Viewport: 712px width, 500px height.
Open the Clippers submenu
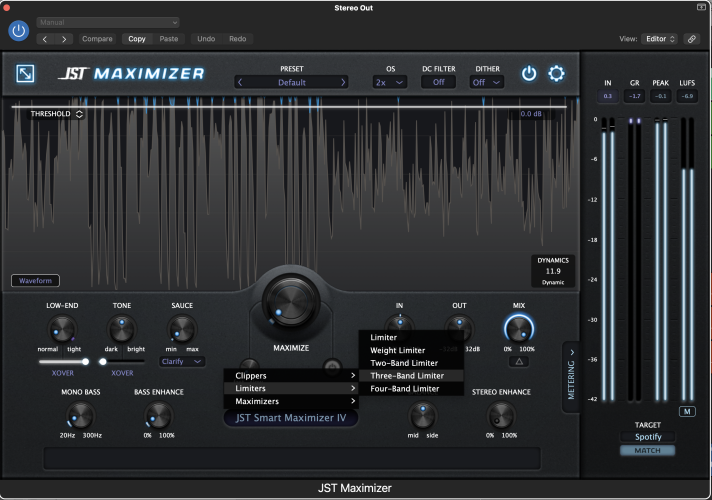tap(291, 376)
